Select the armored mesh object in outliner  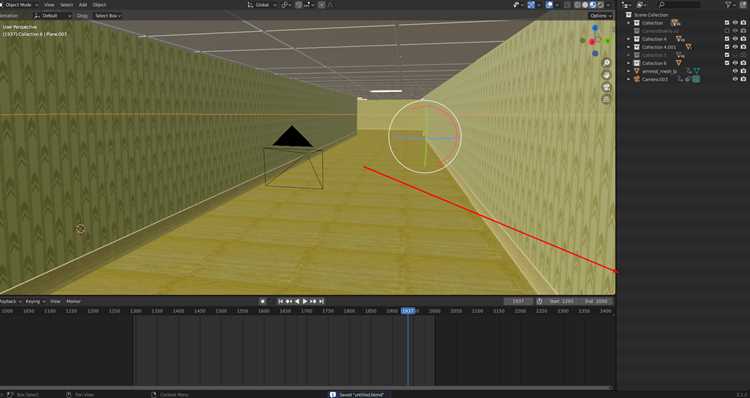pos(659,71)
